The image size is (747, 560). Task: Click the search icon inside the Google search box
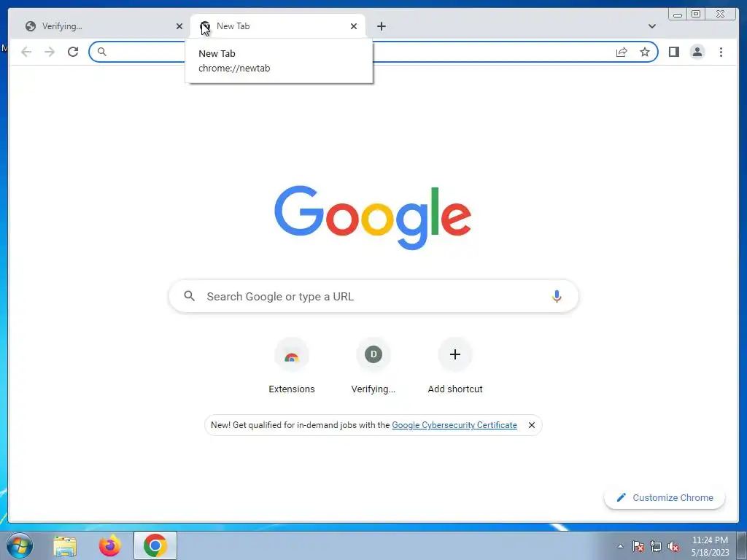coord(189,296)
